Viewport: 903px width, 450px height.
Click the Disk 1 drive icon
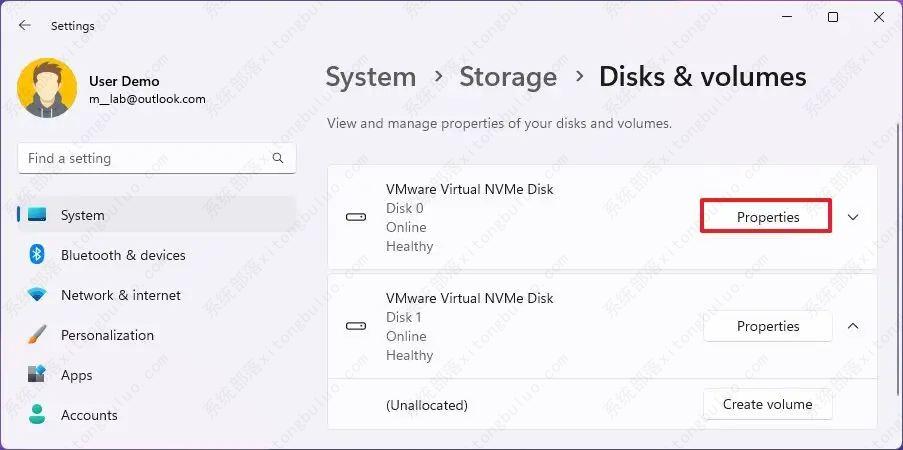coord(356,326)
